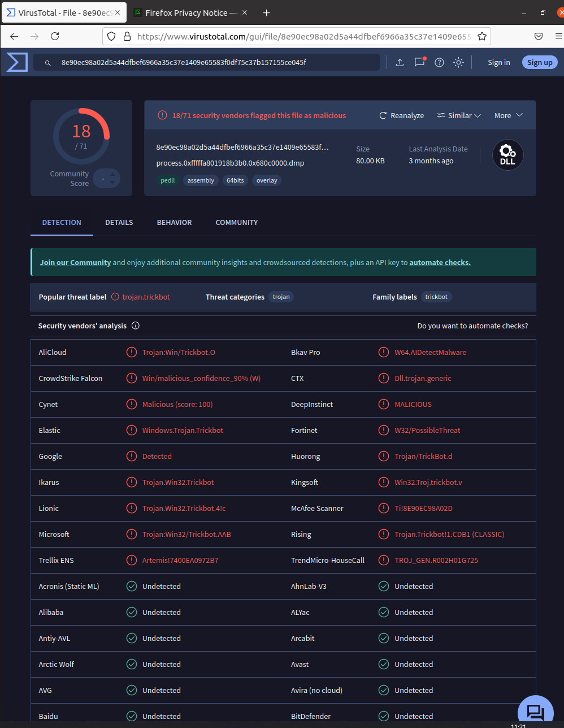Click the check icon in Avast row
Viewport: 564px width, 728px height.
384,664
